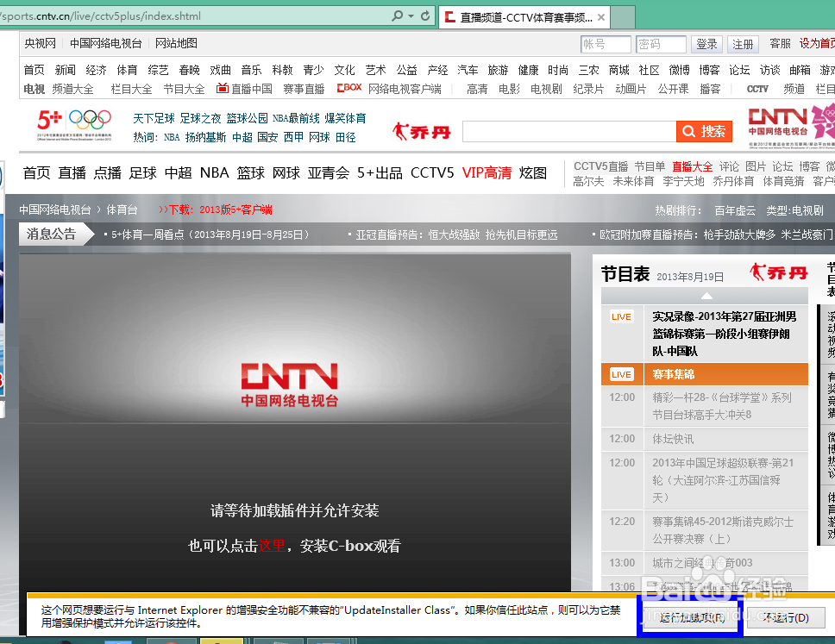Image resolution: width=835 pixels, height=644 pixels.
Task: Select 12:20 赛事集锦45 斯诺克 program
Action: click(705, 530)
